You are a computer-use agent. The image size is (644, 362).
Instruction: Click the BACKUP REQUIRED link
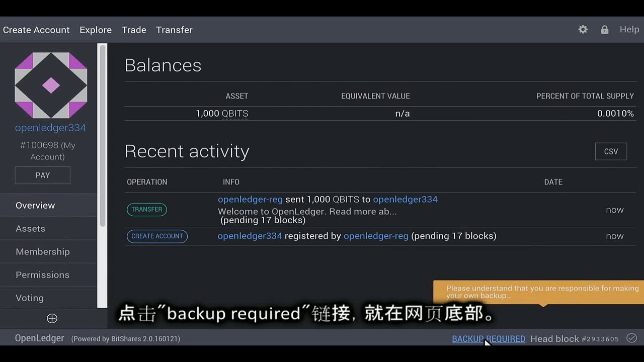489,339
